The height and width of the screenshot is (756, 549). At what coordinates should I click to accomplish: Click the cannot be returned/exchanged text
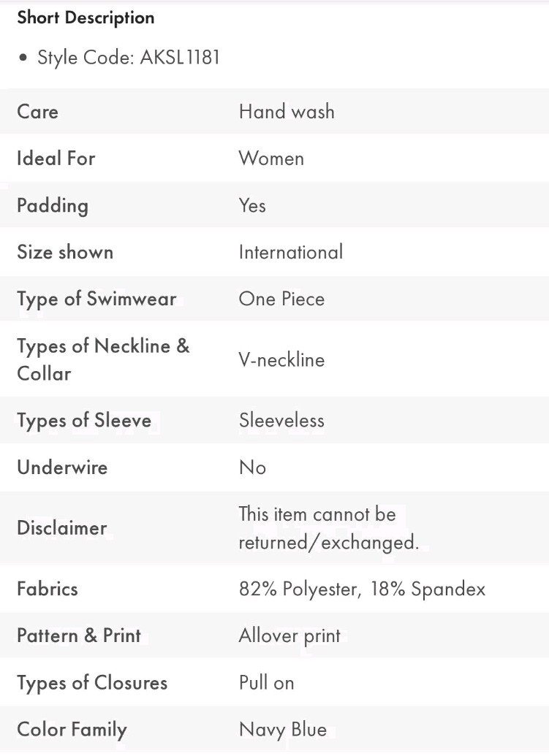[328, 528]
